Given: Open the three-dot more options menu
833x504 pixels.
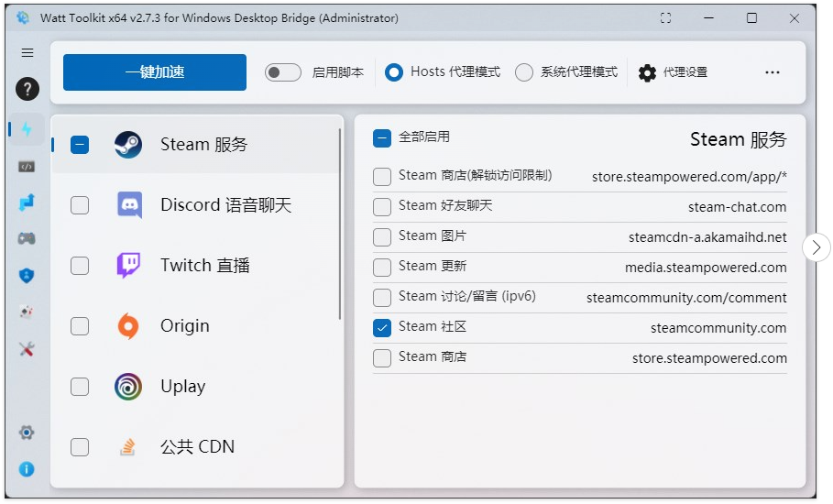Looking at the screenshot, I should [773, 72].
